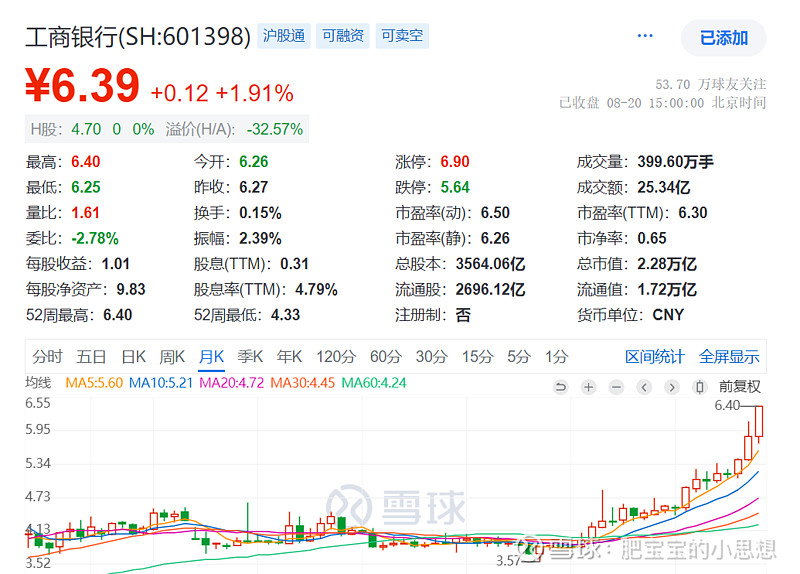The width and height of the screenshot is (800, 574).
Task: Click the 总市值 value 2.28万亿
Action: click(x=667, y=264)
